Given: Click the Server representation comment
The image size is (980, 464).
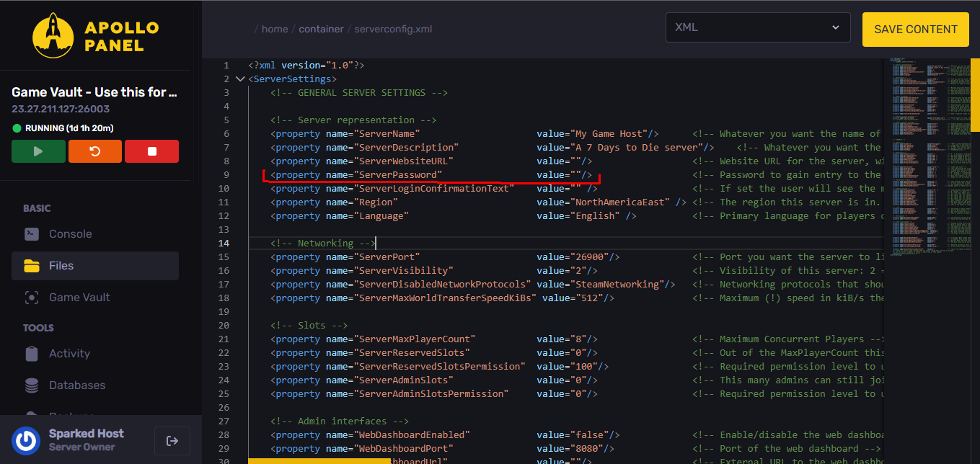Looking at the screenshot, I should click(353, 120).
